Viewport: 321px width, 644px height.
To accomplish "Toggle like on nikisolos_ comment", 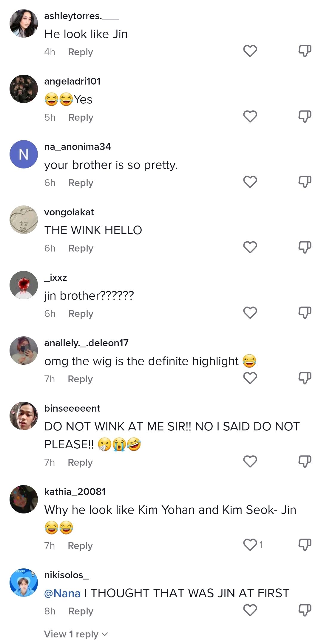I will pyautogui.click(x=250, y=610).
